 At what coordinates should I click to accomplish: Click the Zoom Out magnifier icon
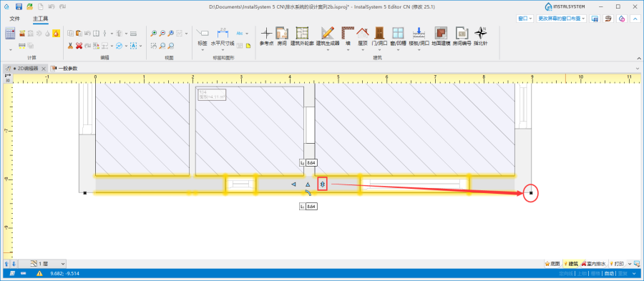pyautogui.click(x=162, y=33)
